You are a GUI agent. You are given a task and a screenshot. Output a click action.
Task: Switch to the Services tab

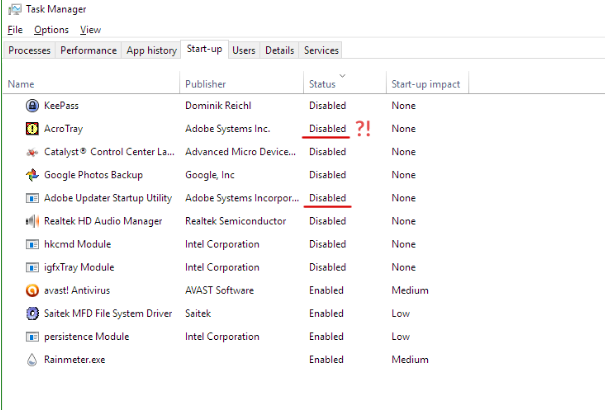(x=321, y=50)
